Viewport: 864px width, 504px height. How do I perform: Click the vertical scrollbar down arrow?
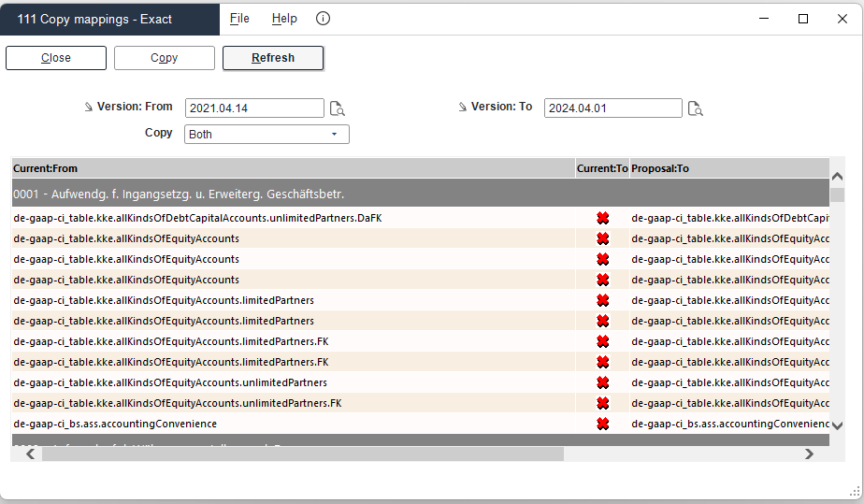(837, 425)
